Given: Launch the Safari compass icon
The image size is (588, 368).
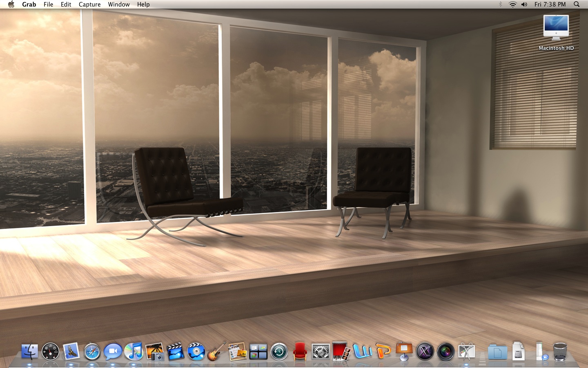Looking at the screenshot, I should point(92,352).
